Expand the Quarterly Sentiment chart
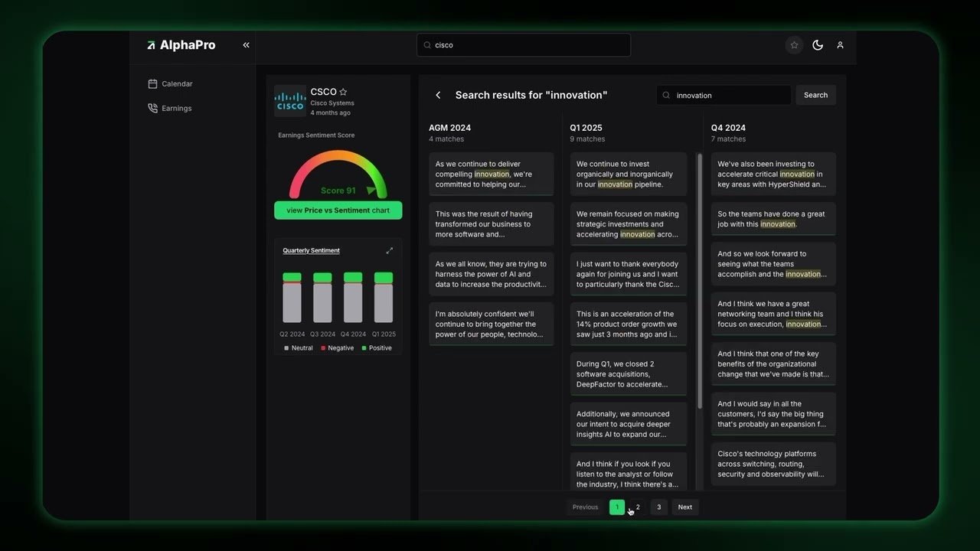Image resolution: width=980 pixels, height=551 pixels. (390, 250)
